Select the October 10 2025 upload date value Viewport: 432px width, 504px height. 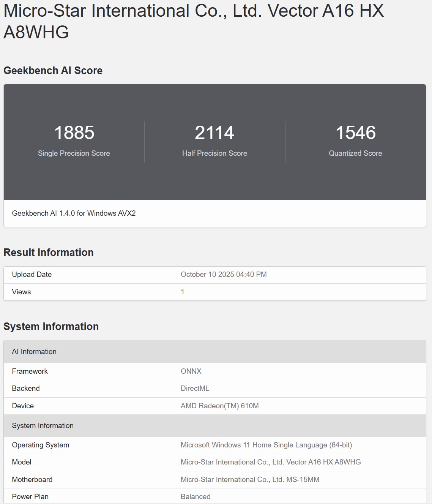[x=224, y=275]
